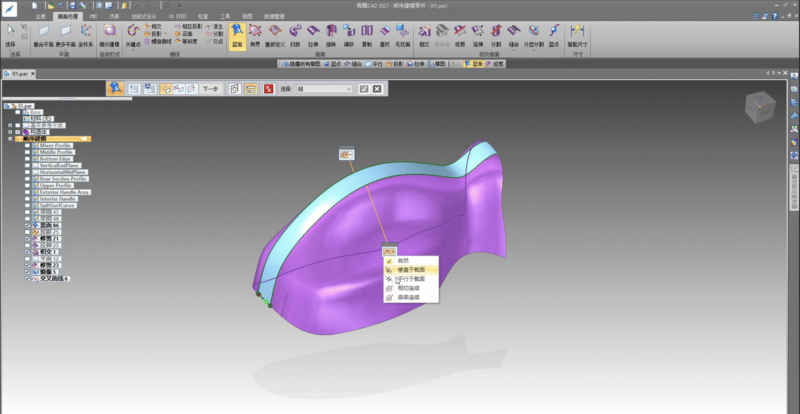
Task: Click the pinned BlueSurf icon in command bar
Action: [x=116, y=89]
